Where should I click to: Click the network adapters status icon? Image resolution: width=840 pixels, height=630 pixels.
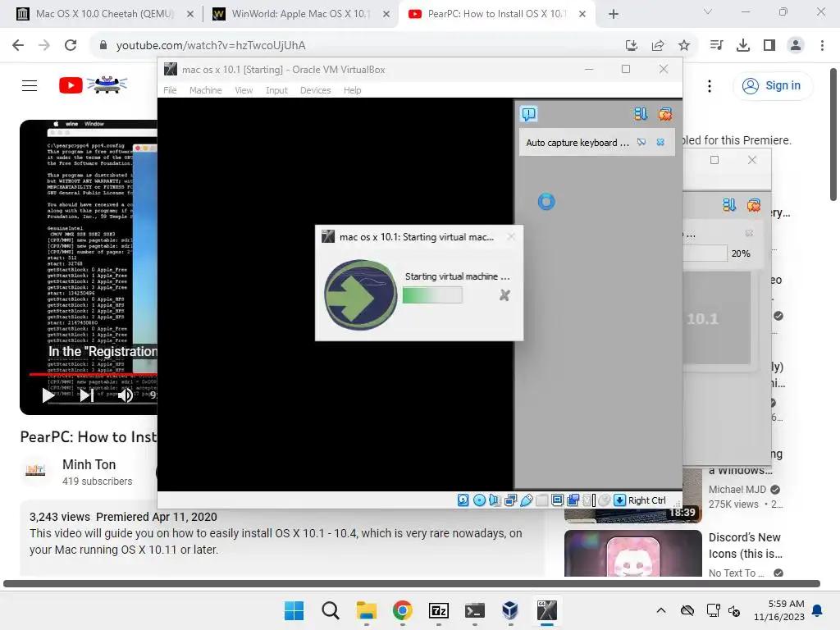click(x=510, y=500)
